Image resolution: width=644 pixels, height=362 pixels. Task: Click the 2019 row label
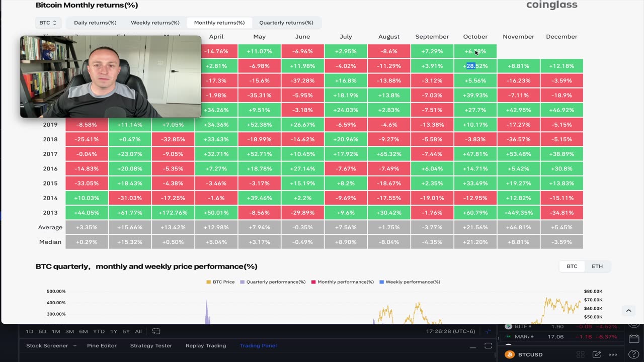point(50,125)
